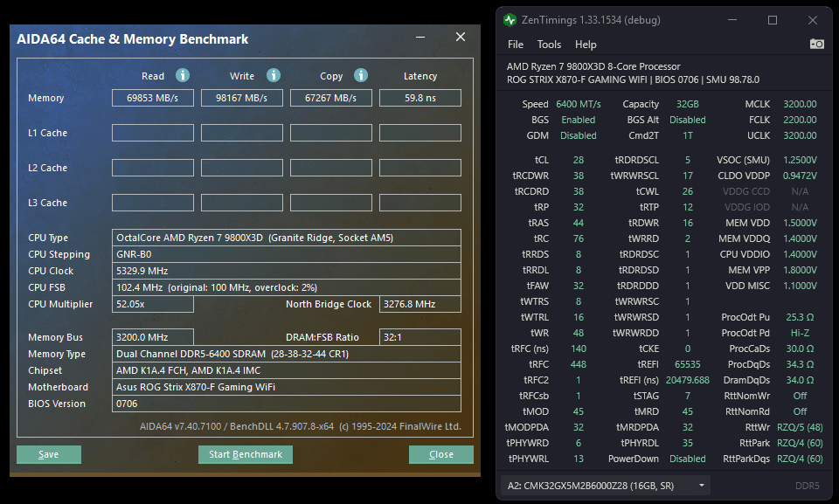The image size is (839, 504).
Task: Expand the A2 memory module dropdown
Action: [x=605, y=486]
